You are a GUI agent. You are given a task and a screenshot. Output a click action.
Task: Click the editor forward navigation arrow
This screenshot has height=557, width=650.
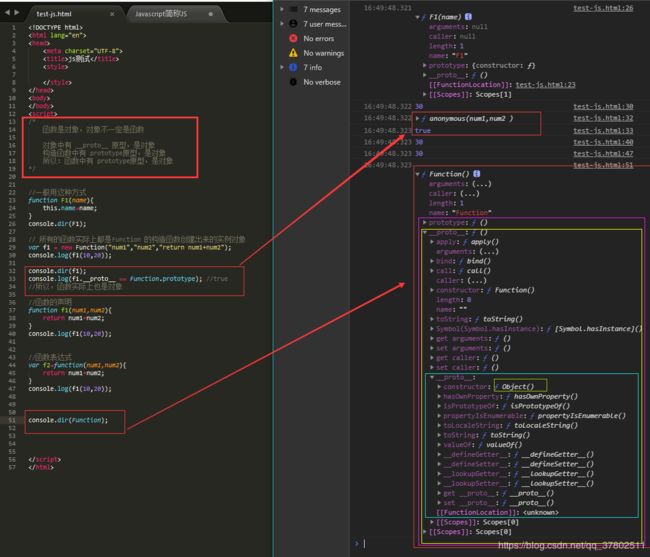click(17, 13)
